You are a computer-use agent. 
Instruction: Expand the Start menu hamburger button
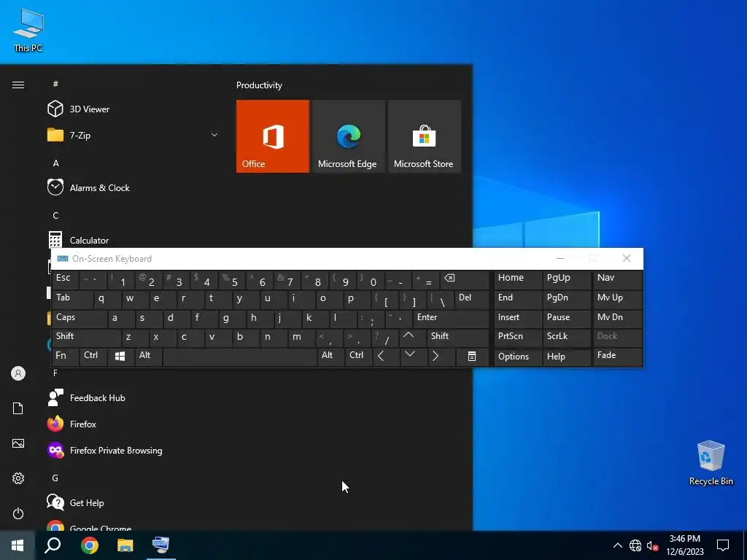pos(18,85)
